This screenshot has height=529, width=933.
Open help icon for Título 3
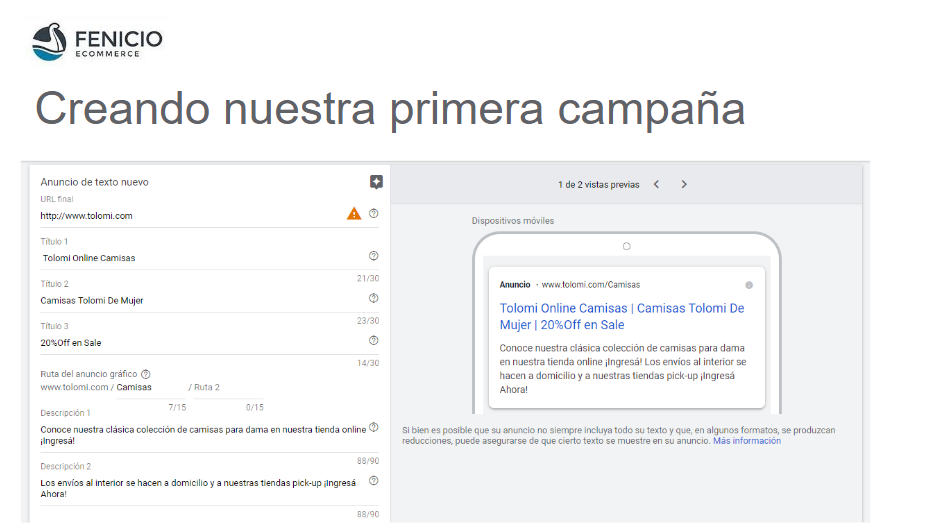coord(374,340)
